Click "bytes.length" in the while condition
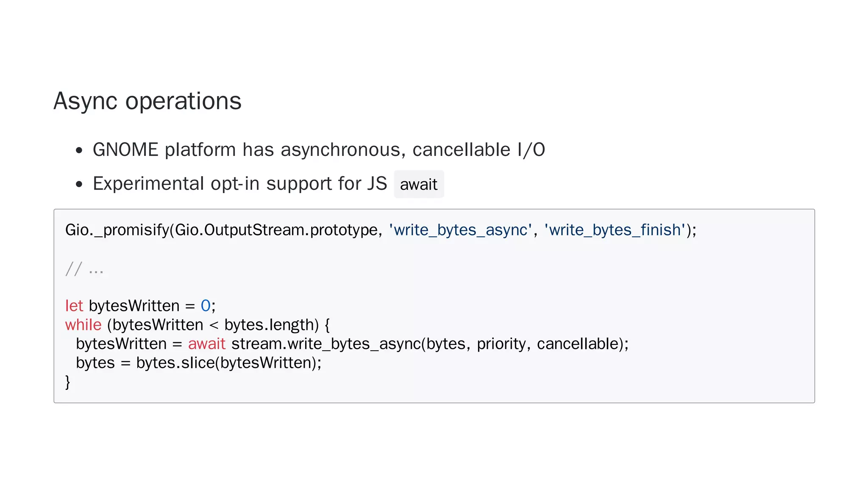This screenshot has width=868, height=488. click(271, 325)
